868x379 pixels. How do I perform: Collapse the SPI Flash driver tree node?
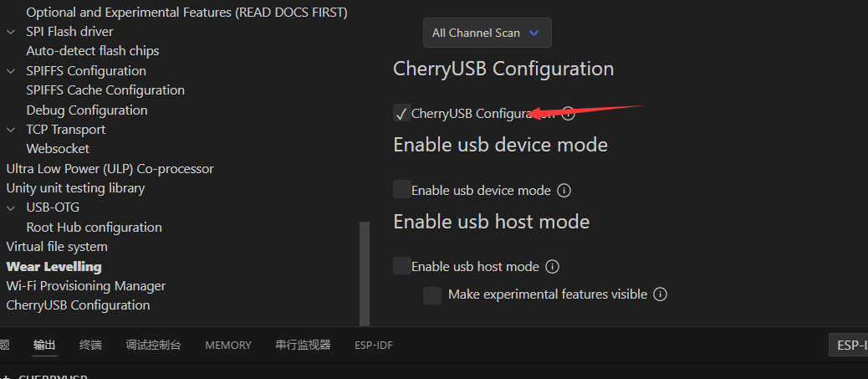(11, 32)
